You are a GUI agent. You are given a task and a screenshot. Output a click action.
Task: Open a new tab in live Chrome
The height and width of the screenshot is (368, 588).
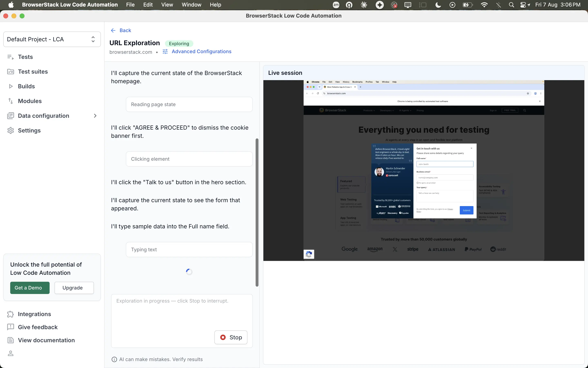[360, 87]
